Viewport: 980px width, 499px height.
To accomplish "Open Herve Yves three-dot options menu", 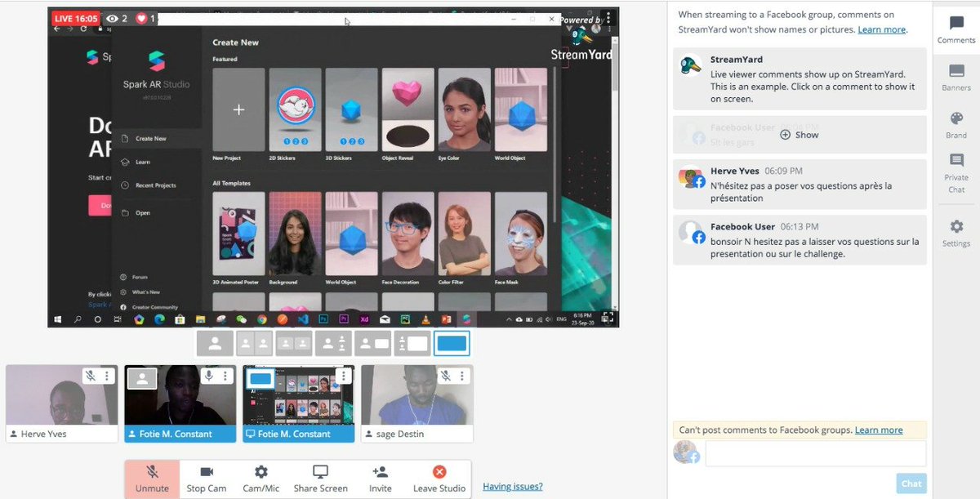I will (107, 376).
